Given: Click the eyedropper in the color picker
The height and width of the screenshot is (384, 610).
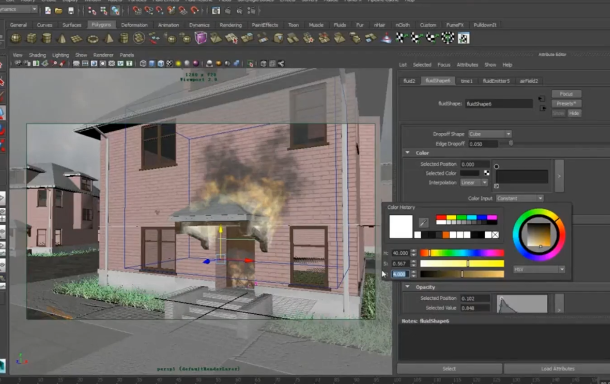Looking at the screenshot, I should (x=423, y=223).
